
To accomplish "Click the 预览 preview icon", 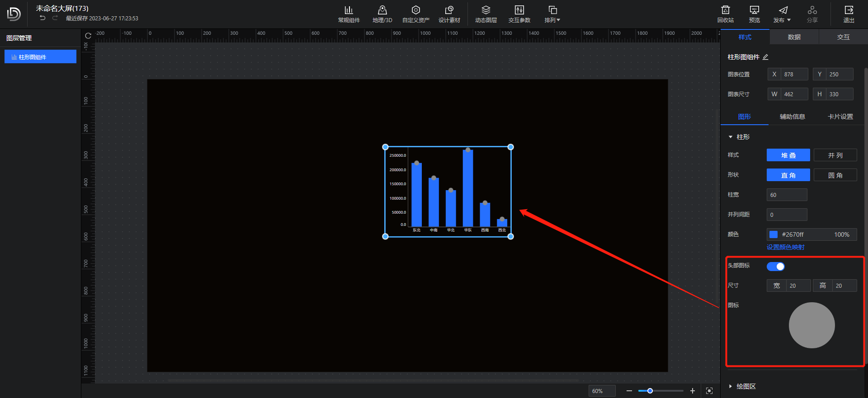I will [754, 10].
